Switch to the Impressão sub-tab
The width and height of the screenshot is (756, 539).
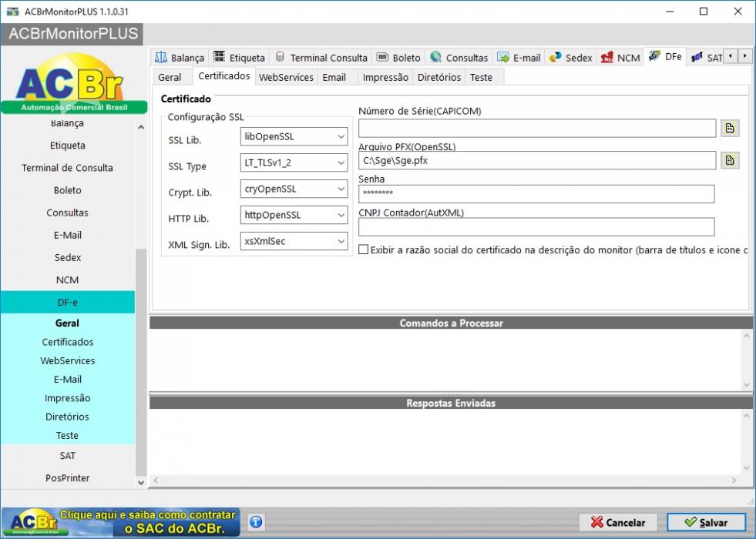385,77
